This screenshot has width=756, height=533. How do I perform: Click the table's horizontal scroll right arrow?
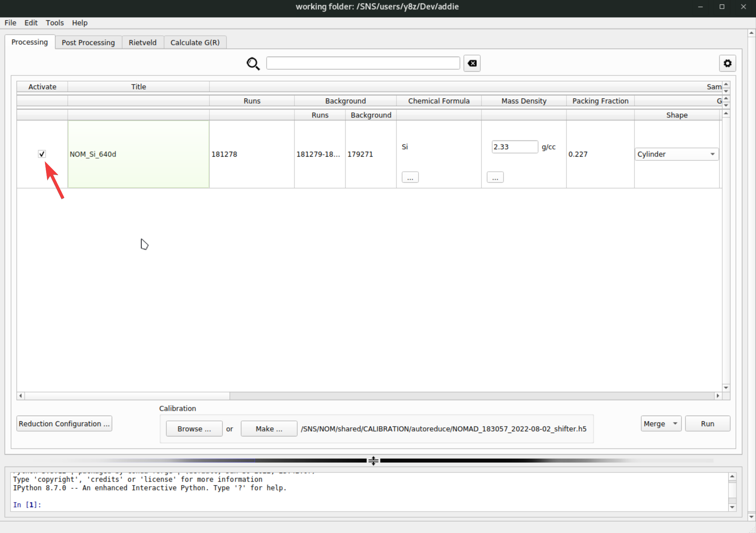[x=718, y=396]
